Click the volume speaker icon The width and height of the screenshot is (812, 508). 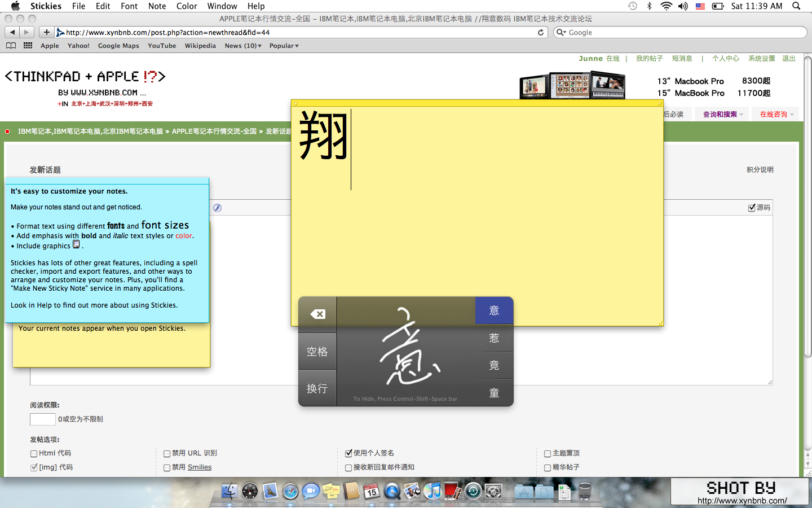[683, 6]
